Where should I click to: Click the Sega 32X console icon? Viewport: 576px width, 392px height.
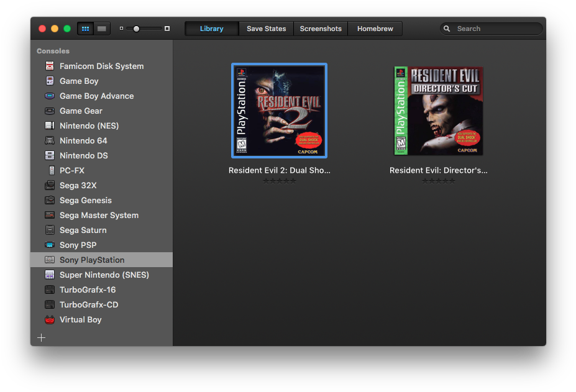coord(50,186)
